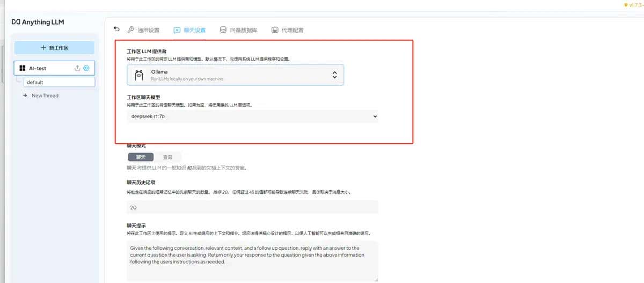The image size is (644, 283).
Task: Open the deepseek-r1:7b model dropdown
Action: point(252,116)
